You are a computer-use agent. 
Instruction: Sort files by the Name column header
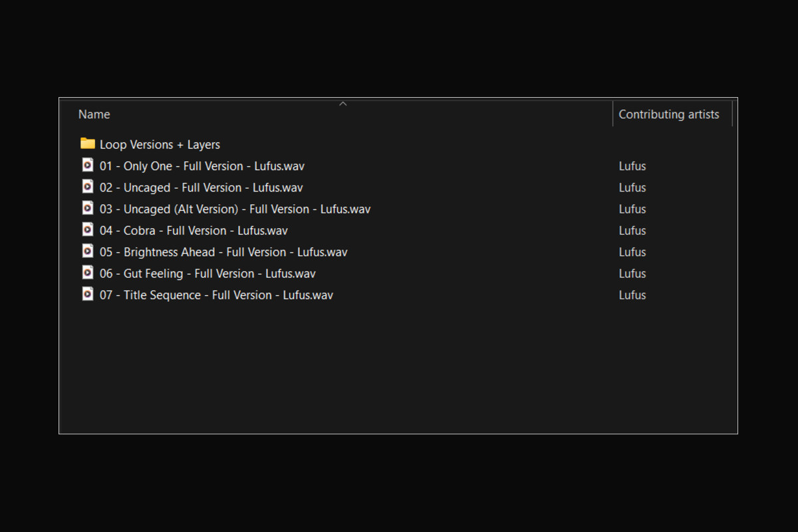pyautogui.click(x=94, y=114)
